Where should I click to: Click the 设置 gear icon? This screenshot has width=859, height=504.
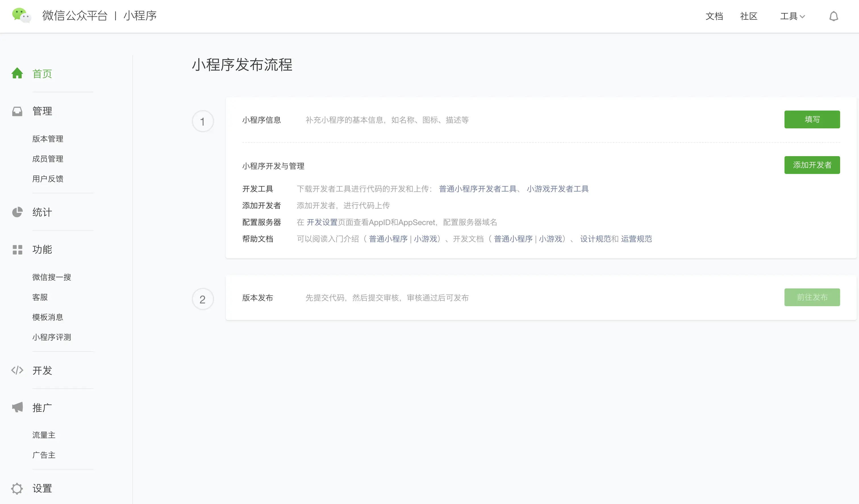tap(17, 488)
